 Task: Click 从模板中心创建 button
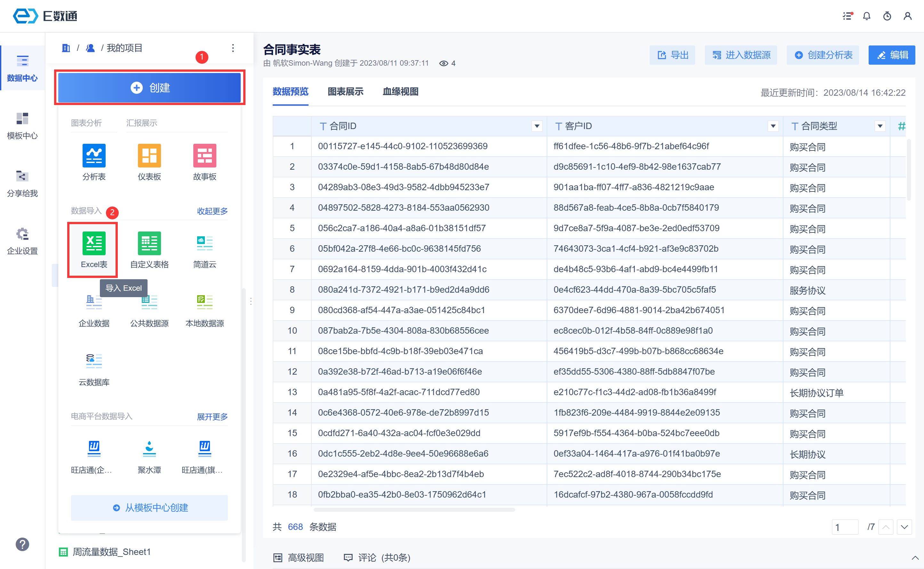click(x=149, y=508)
